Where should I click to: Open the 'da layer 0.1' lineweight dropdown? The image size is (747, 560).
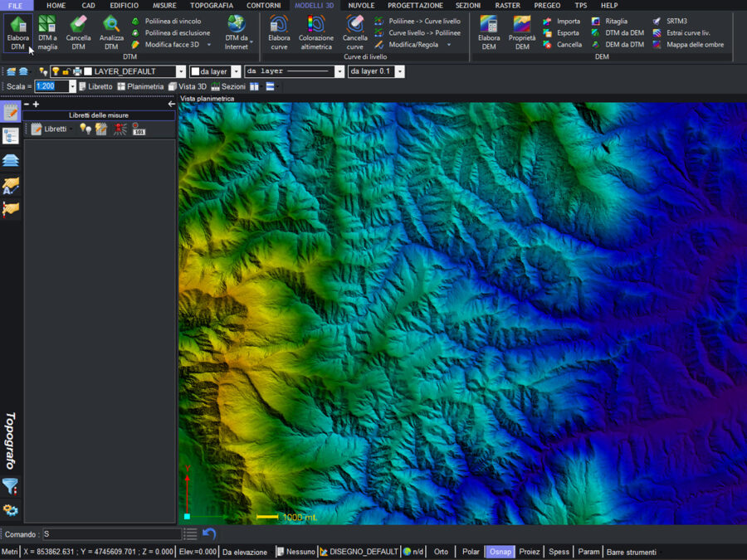point(400,72)
